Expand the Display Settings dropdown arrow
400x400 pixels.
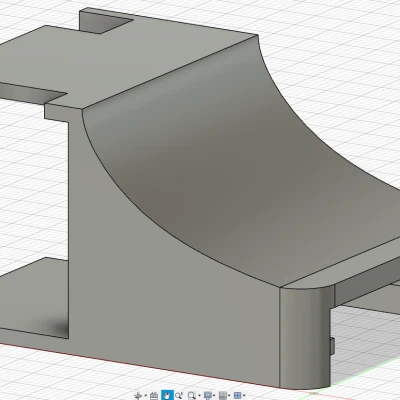[214, 396]
